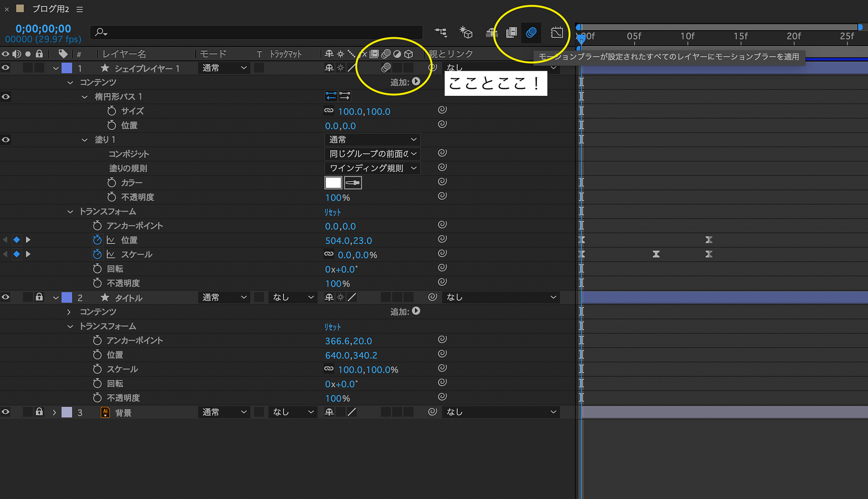Viewport: 868px width, 499px height.
Task: Click the Adjustment Layer column header icon
Action: tap(397, 54)
